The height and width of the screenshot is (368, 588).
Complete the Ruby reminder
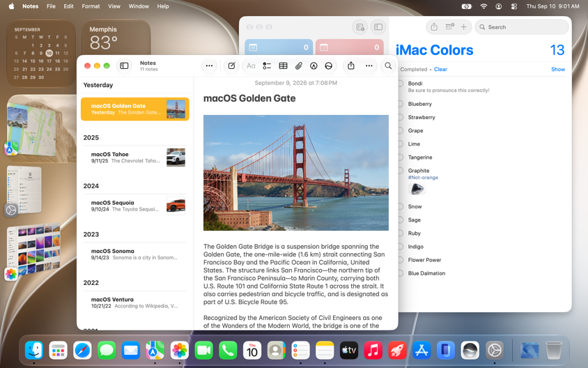(401, 233)
